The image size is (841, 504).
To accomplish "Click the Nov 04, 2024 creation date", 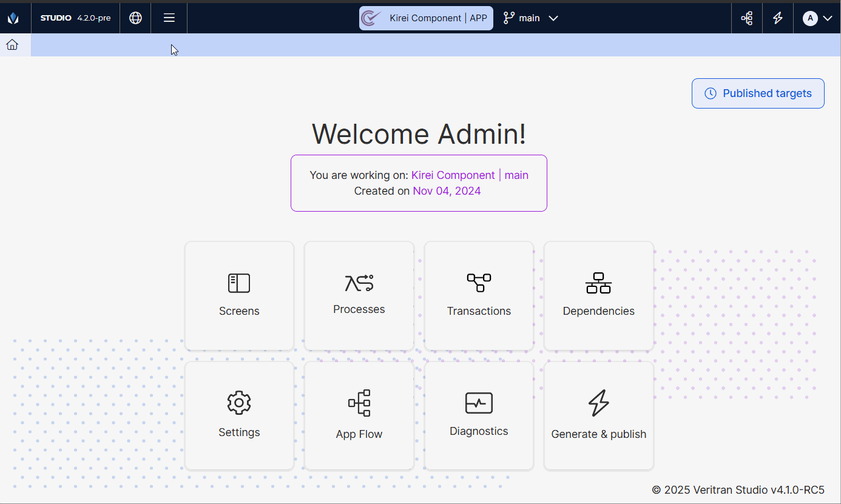I will point(447,190).
